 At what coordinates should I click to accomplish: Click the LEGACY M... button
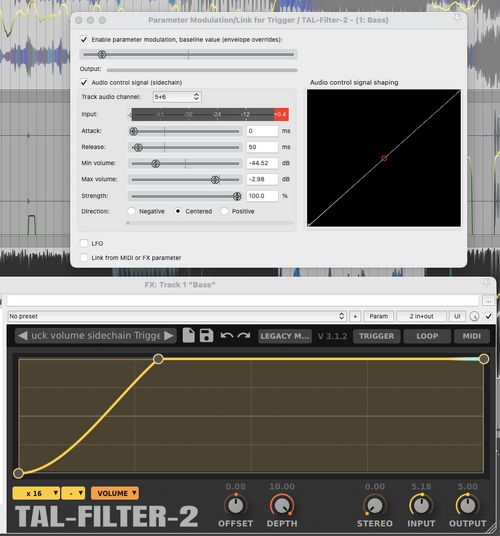pyautogui.click(x=285, y=336)
